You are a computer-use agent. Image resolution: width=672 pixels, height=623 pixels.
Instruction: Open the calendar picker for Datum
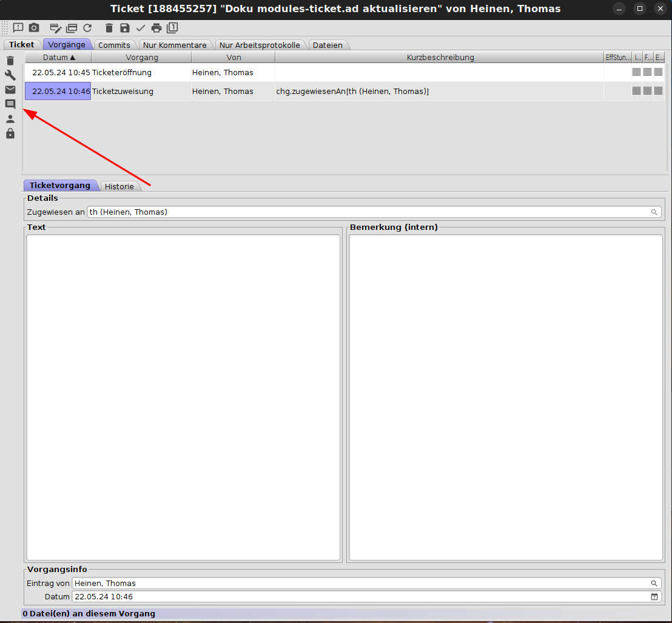point(654,597)
